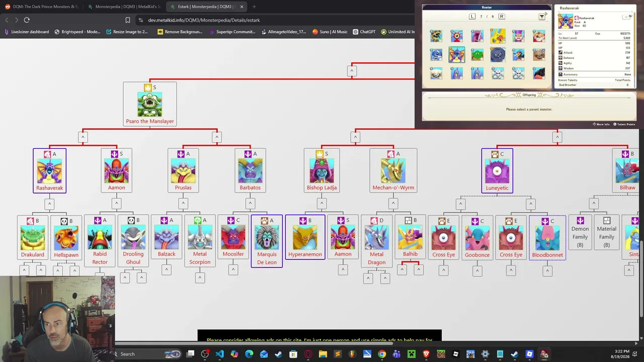644x362 pixels.
Task: Click the Rabid Rector portrait
Action: pyautogui.click(x=100, y=237)
